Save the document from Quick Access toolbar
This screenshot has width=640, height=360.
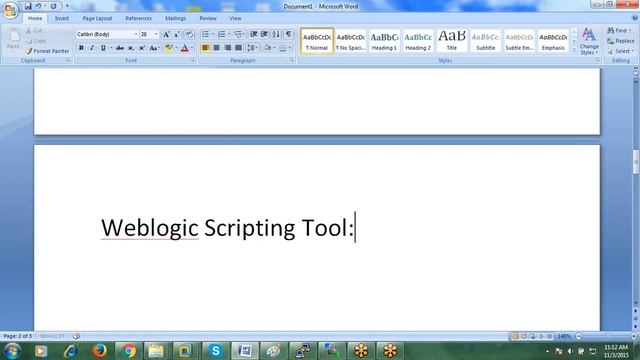pos(28,6)
